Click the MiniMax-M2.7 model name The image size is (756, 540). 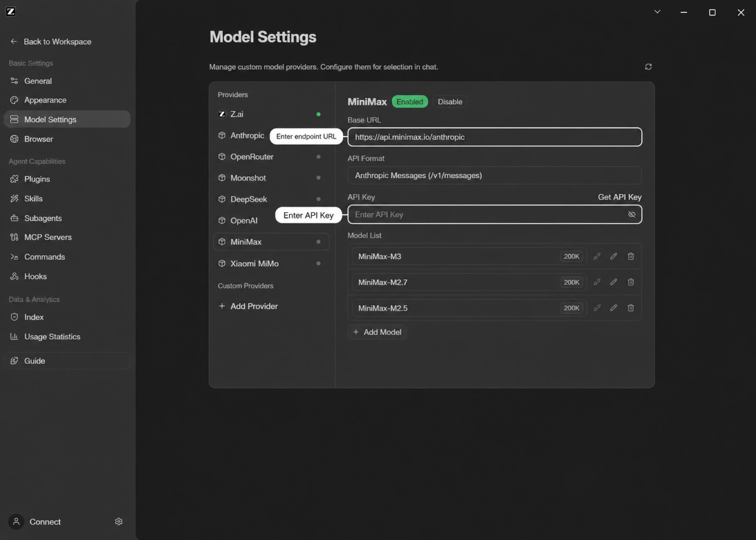point(383,282)
